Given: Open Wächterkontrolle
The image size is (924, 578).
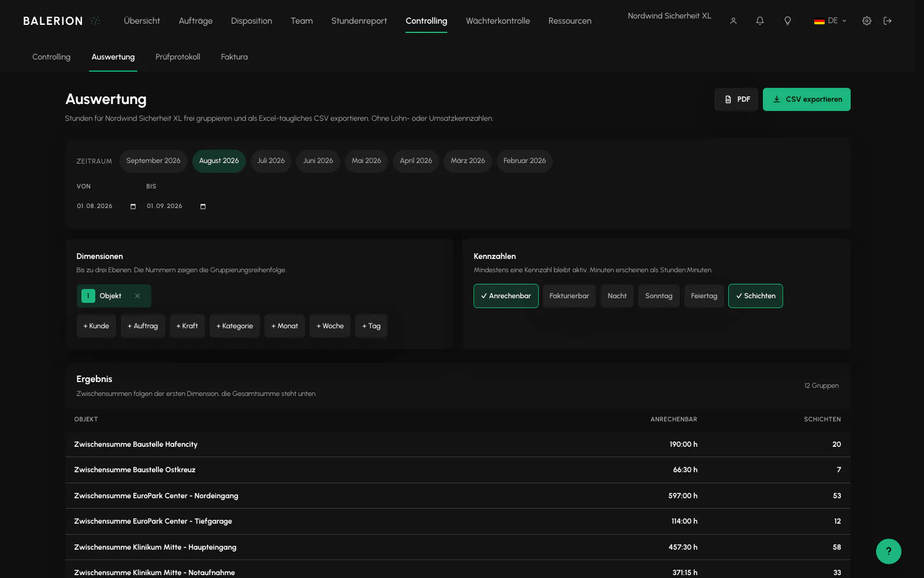Looking at the screenshot, I should click(x=498, y=21).
